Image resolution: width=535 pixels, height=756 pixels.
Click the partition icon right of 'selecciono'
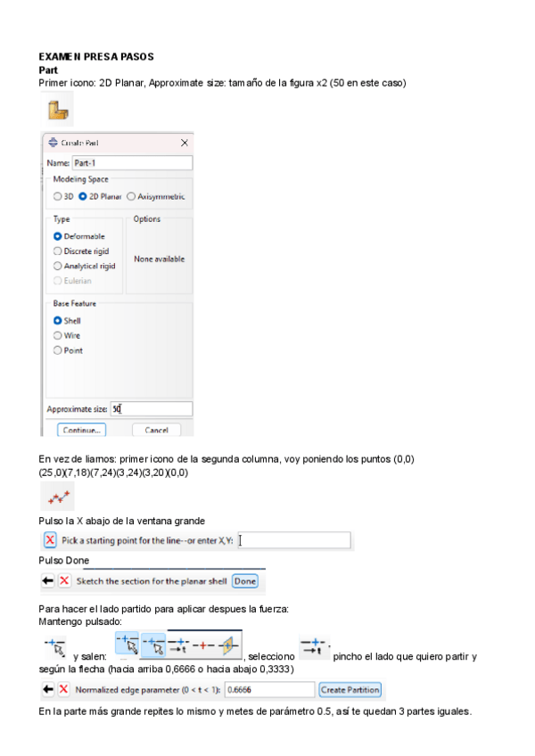pos(313,647)
